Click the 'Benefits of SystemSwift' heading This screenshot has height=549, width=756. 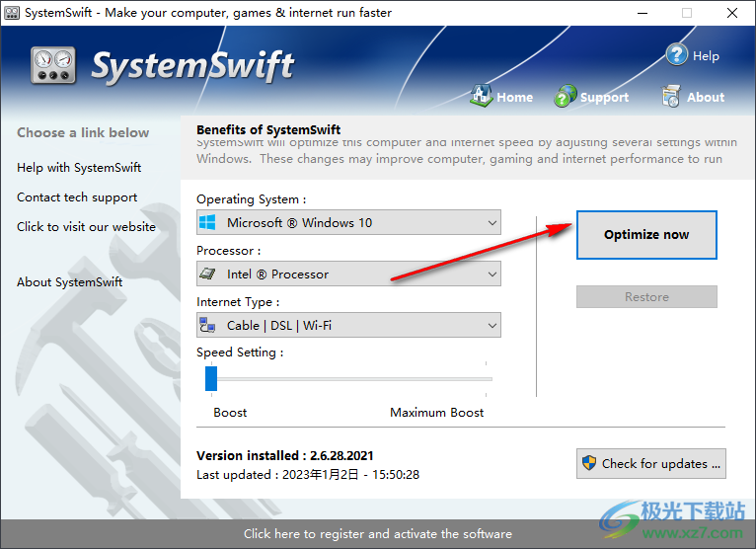[x=268, y=129]
